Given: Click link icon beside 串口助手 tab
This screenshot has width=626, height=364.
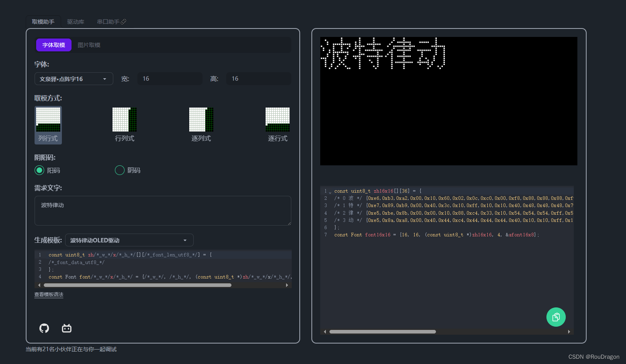Looking at the screenshot, I should coord(124,22).
